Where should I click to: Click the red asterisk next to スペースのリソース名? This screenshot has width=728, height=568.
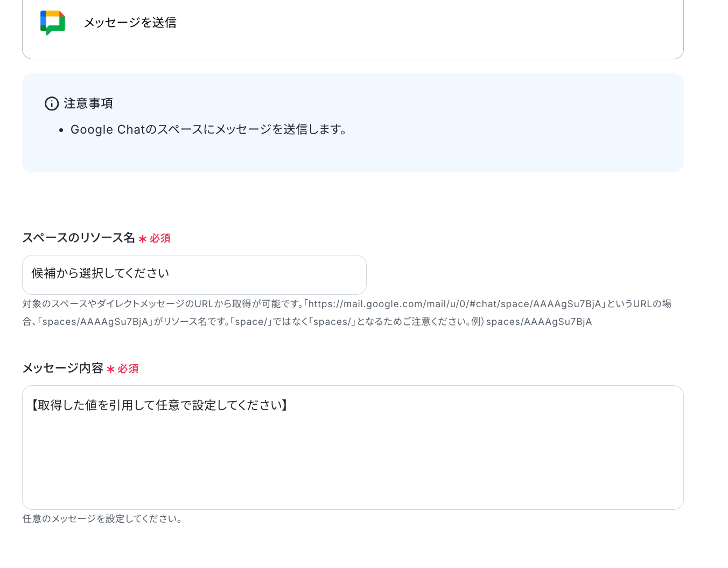[143, 239]
